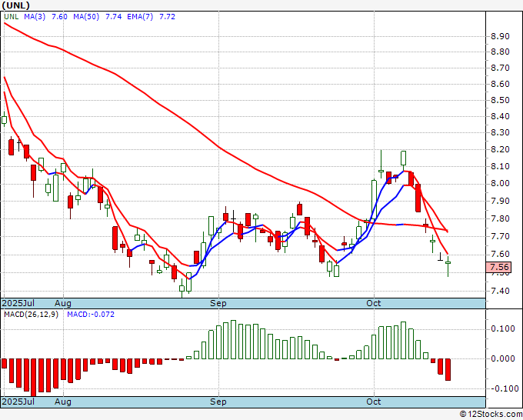
Task: Click the Sep label on price chart axis
Action: [x=218, y=303]
